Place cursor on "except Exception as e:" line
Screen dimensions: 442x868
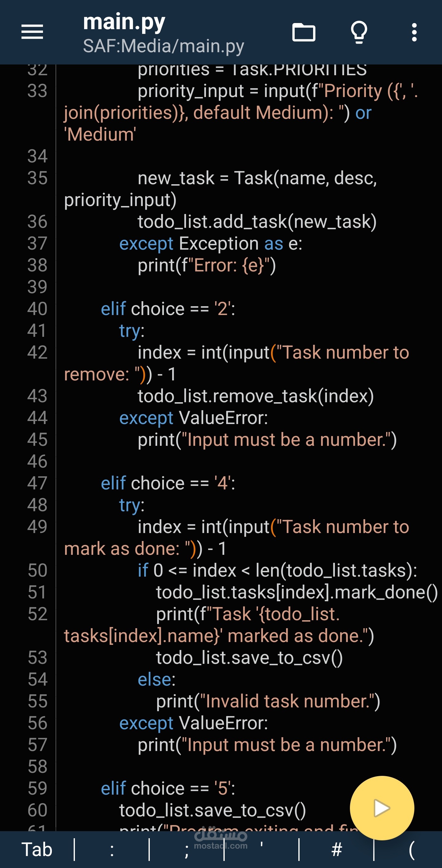(211, 243)
